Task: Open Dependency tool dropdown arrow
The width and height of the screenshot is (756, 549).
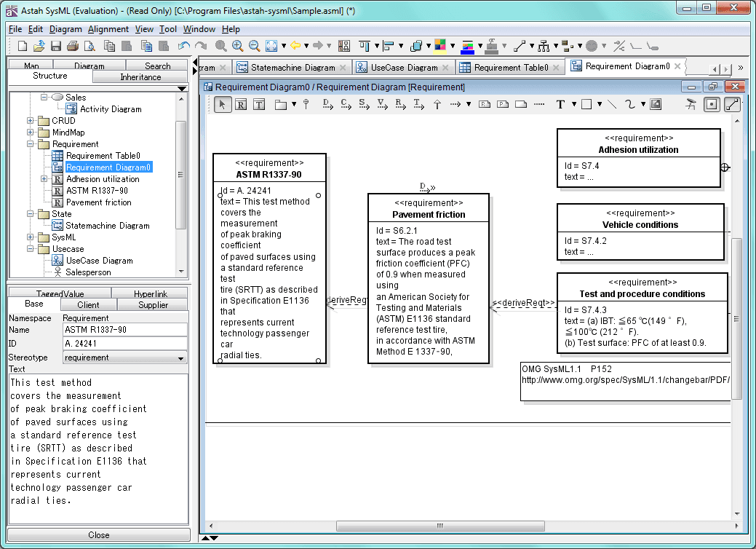Action: pos(468,104)
